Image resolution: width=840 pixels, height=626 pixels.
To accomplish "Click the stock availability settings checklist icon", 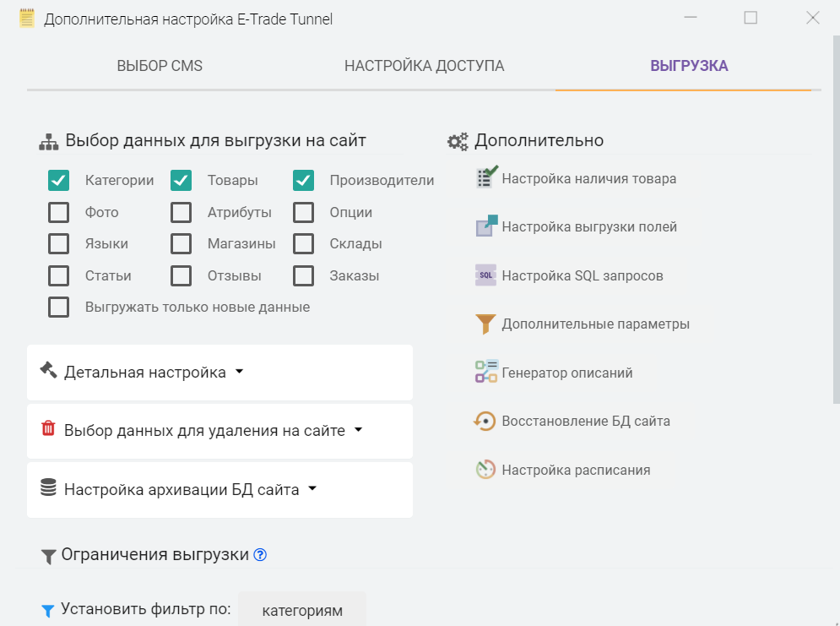I will point(487,178).
